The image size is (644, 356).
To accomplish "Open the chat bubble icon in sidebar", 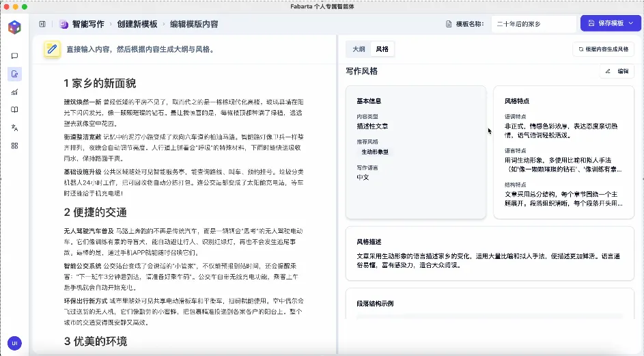I will (14, 56).
